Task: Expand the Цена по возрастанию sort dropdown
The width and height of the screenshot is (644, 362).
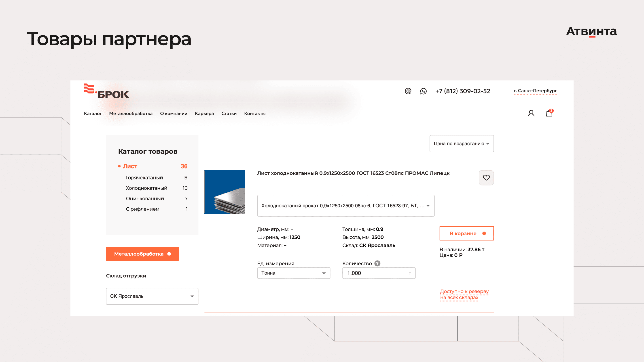Action: (462, 144)
